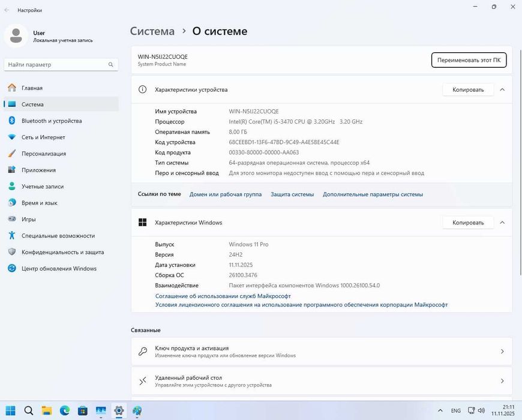The height and width of the screenshot is (420, 522).
Task: Open Удаленный рабочий стол chevron
Action: pos(502,381)
